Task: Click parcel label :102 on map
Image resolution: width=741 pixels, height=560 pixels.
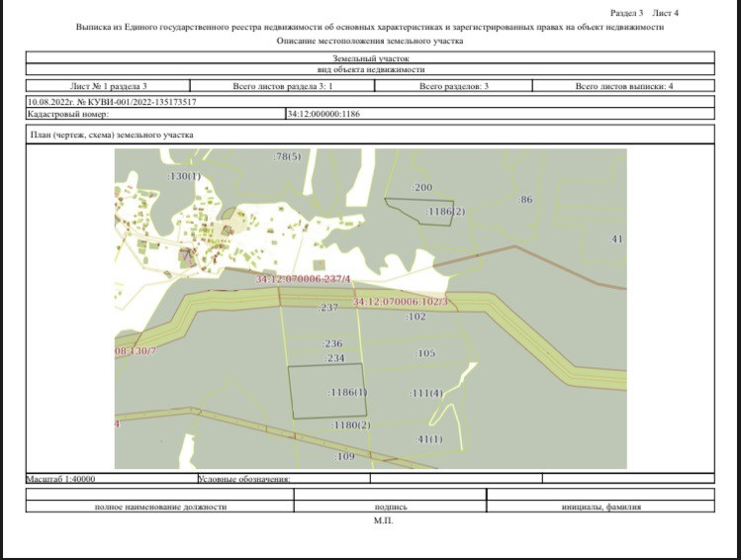Action: pyautogui.click(x=416, y=317)
